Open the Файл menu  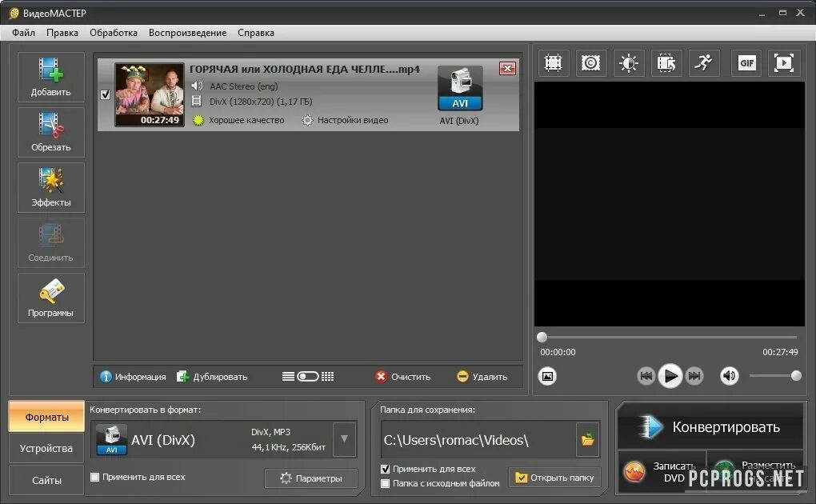click(23, 33)
